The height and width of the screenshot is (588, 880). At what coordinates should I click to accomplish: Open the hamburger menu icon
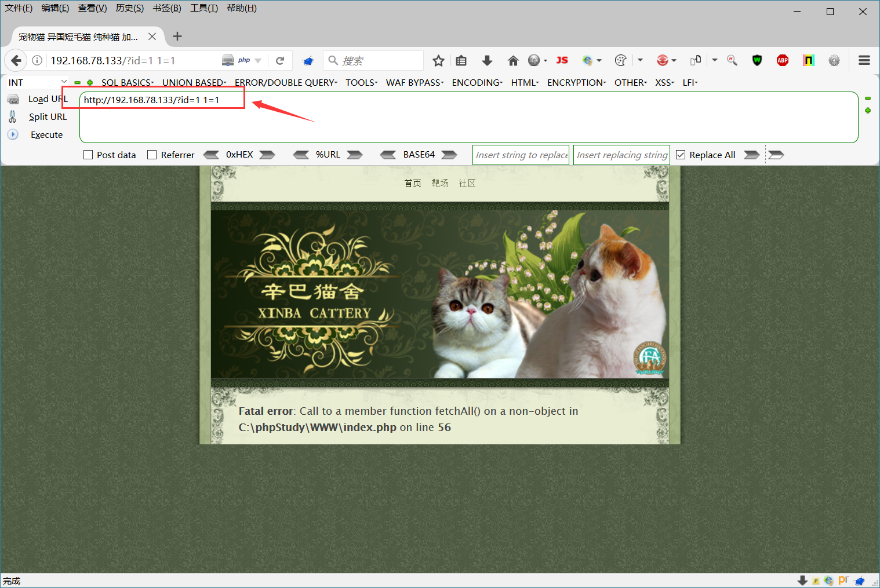click(x=864, y=60)
